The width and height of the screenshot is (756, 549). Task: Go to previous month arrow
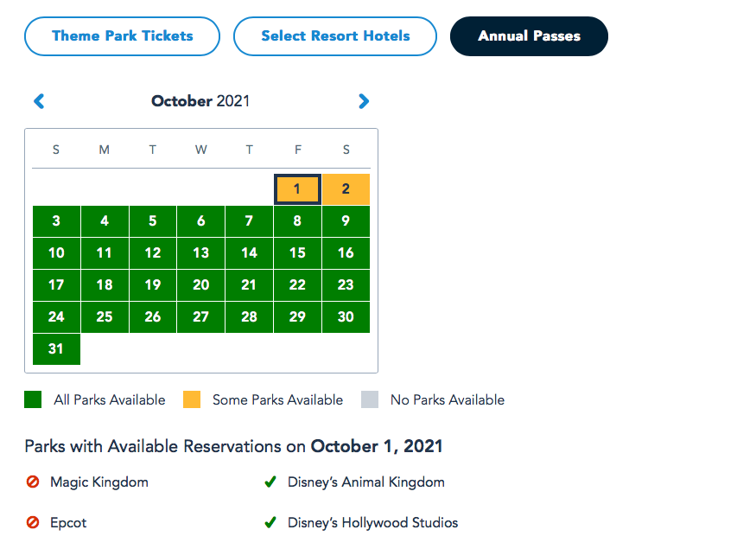(39, 101)
